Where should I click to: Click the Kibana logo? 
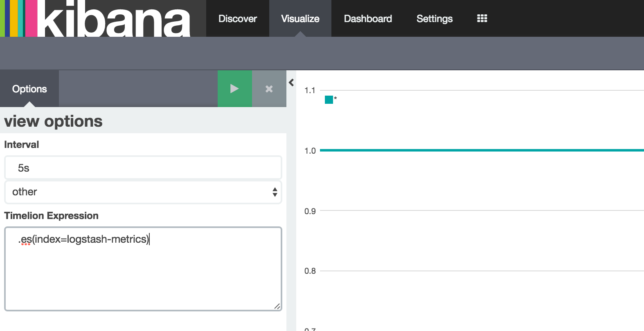pos(102,18)
